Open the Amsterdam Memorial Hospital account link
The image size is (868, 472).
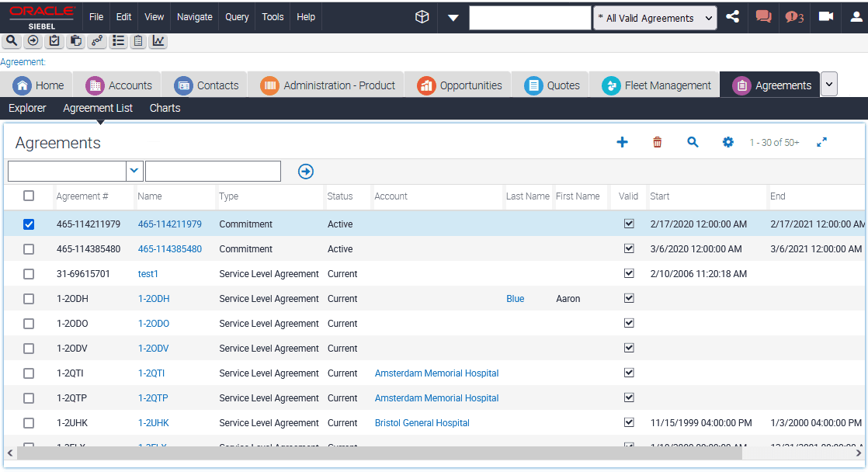[x=436, y=373]
